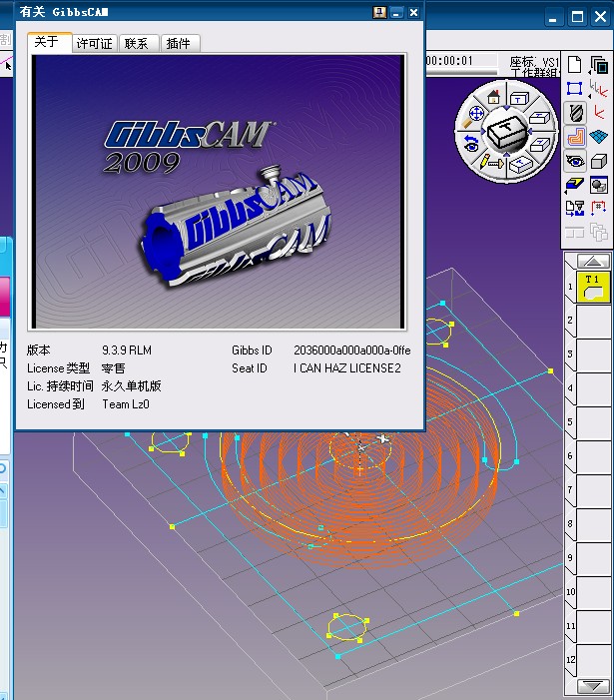614x700 pixels.
Task: Click the blue stock bounding rectangle icon
Action: (575, 89)
